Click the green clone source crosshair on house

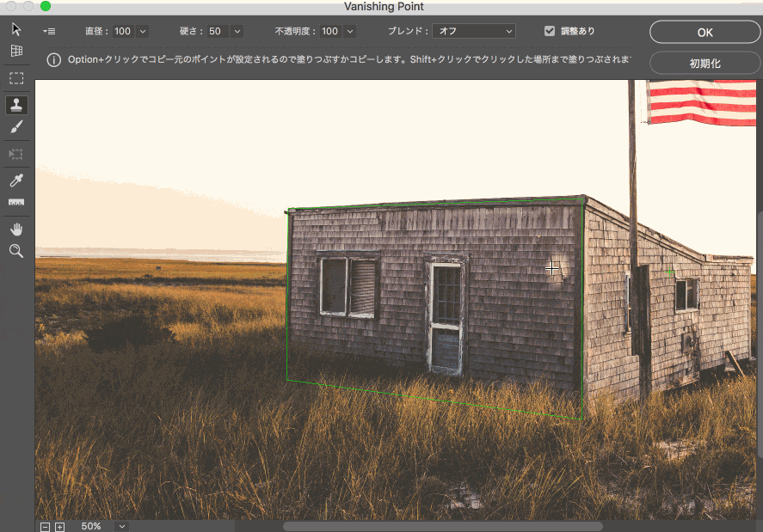click(x=669, y=272)
